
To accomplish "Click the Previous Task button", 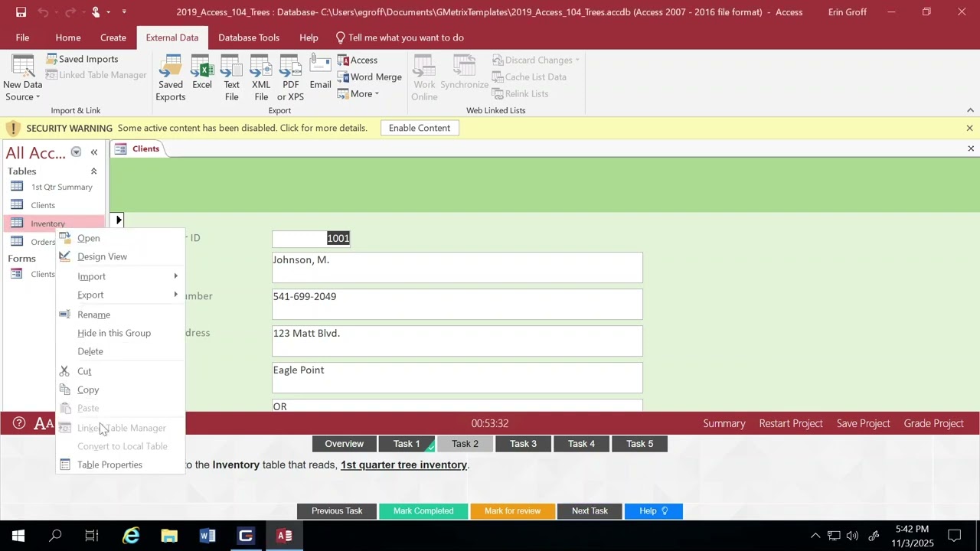I will (337, 511).
